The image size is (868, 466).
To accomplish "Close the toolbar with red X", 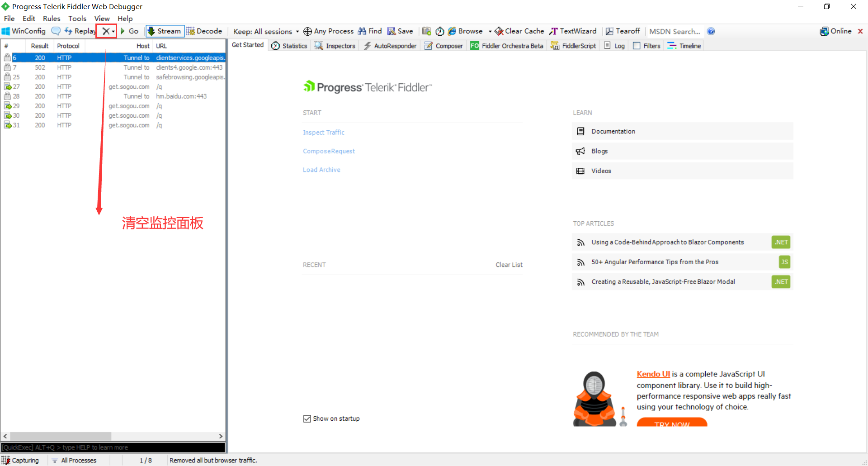I will pyautogui.click(x=860, y=31).
